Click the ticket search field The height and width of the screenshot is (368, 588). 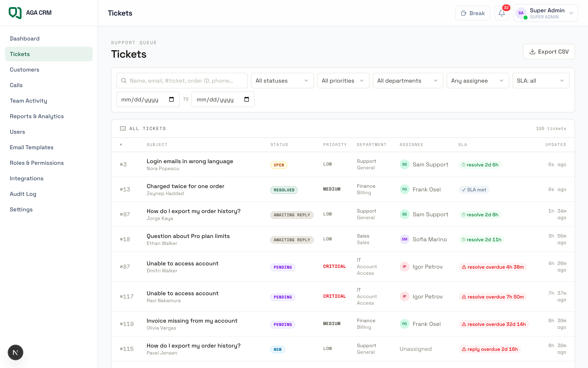pyautogui.click(x=182, y=81)
